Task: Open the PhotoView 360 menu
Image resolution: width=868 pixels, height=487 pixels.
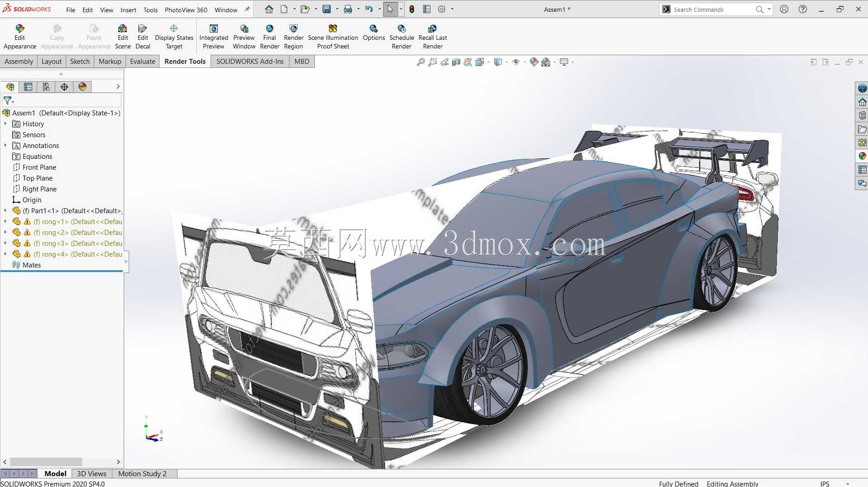Action: coord(186,10)
